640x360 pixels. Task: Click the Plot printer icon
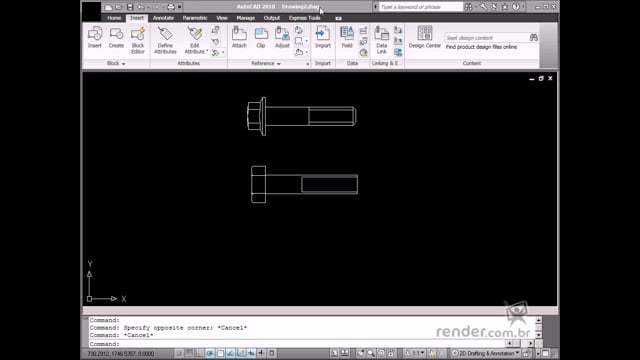tap(171, 7)
